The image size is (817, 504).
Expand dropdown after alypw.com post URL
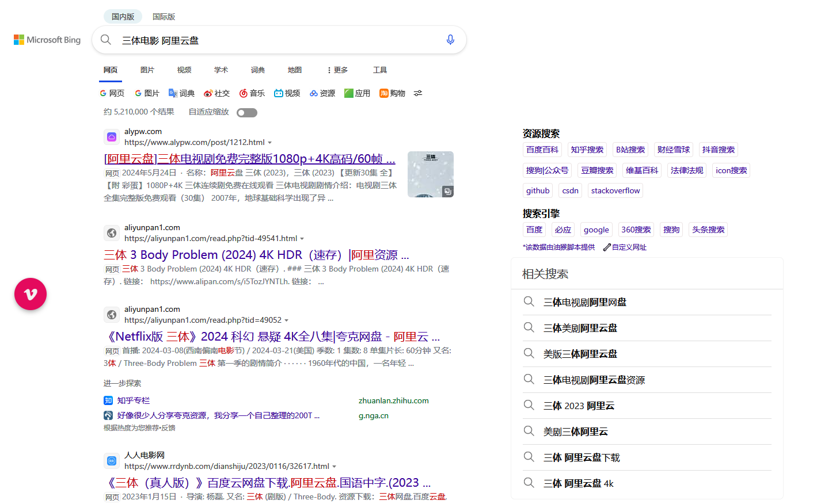269,143
